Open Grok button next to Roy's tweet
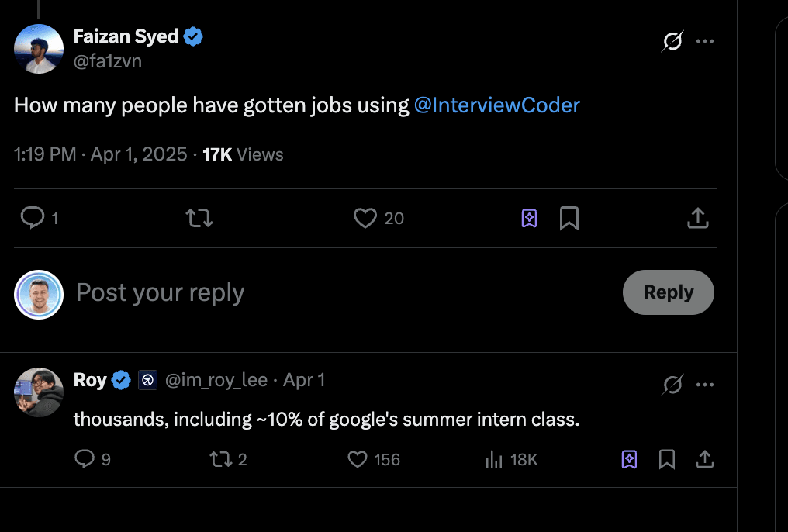This screenshot has width=788, height=532. tap(674, 384)
